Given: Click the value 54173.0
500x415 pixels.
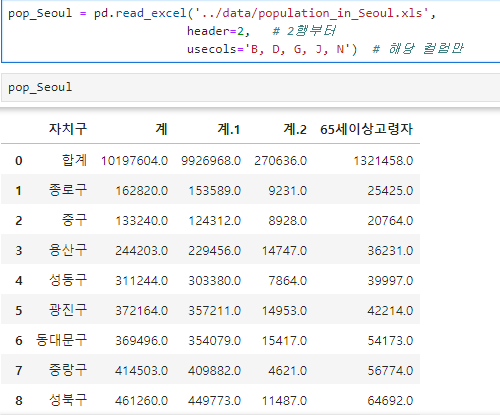Looking at the screenshot, I should [390, 341].
